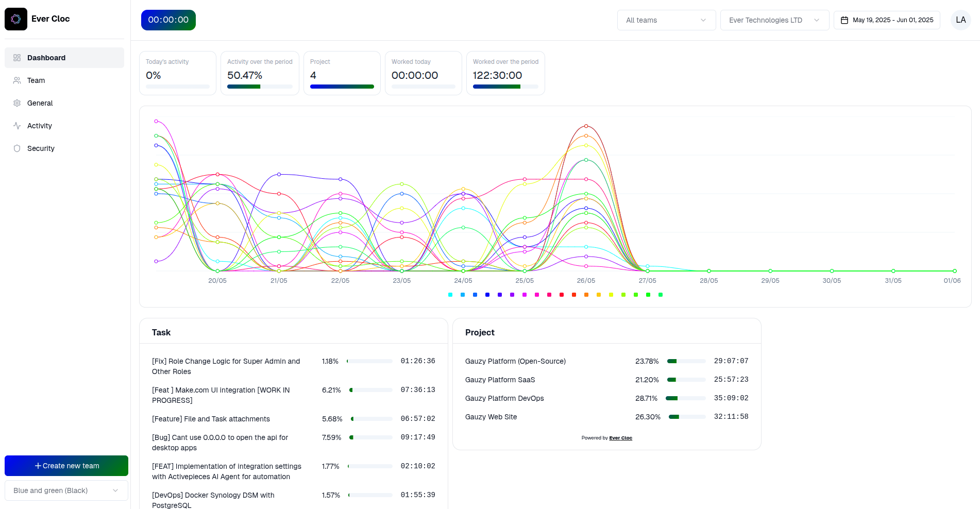980x509 pixels.
Task: Click the calendar icon in the date selector
Action: coord(844,20)
